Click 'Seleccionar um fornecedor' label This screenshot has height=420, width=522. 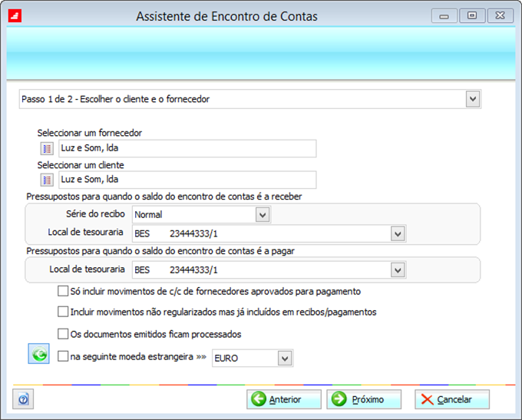[x=90, y=133]
